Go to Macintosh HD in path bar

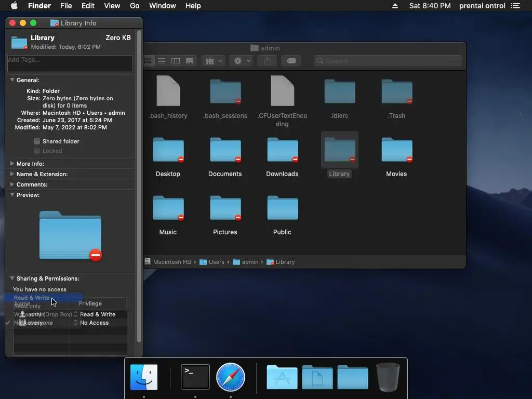click(168, 262)
